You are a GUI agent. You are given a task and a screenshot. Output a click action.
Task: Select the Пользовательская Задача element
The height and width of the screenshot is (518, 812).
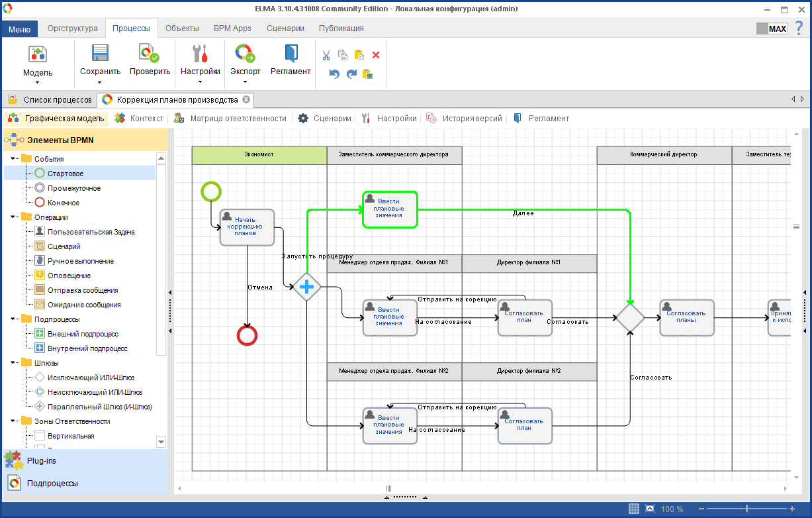pos(91,232)
